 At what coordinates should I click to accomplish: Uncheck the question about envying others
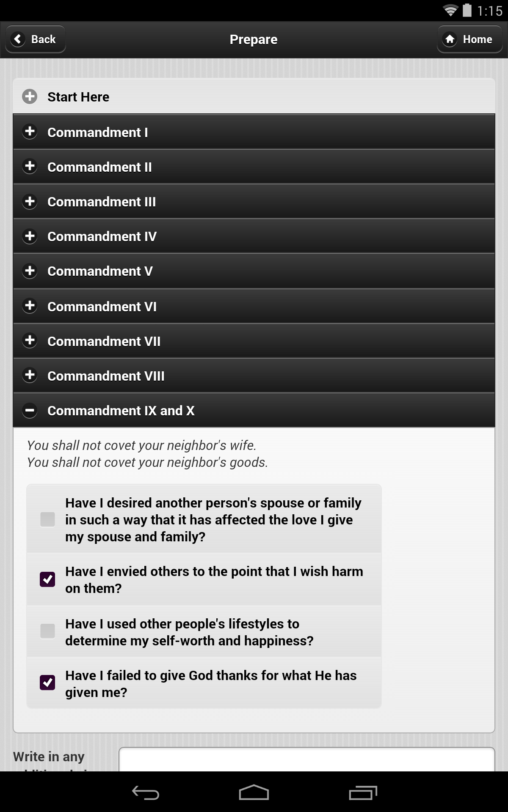pos(48,579)
